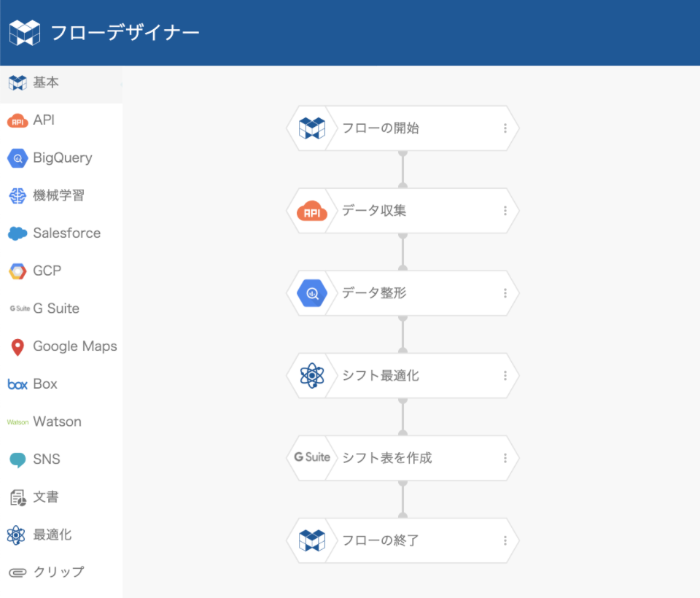Select the API cloud icon in sidebar
700x598 pixels.
pyautogui.click(x=17, y=120)
